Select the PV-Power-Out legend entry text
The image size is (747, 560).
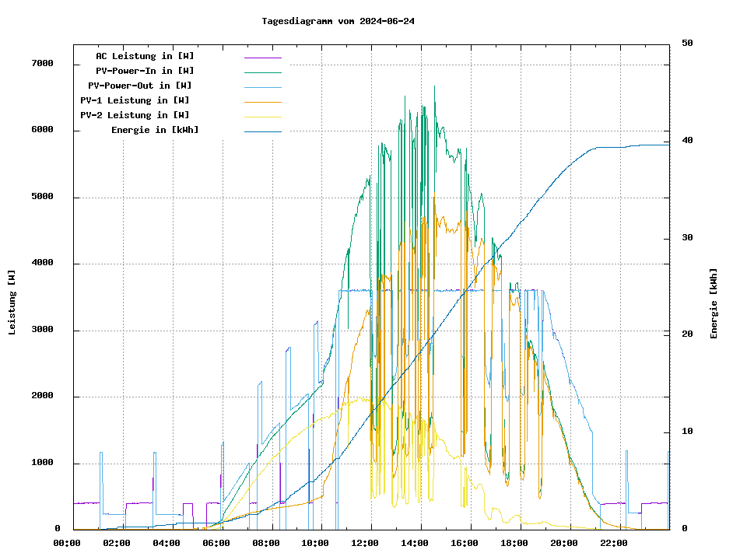(x=140, y=86)
